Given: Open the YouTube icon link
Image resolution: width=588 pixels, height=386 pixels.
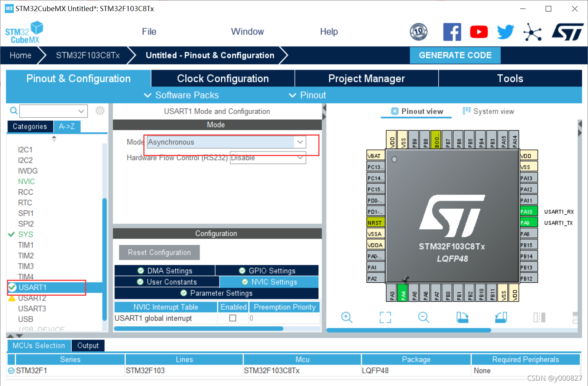Looking at the screenshot, I should click(479, 32).
